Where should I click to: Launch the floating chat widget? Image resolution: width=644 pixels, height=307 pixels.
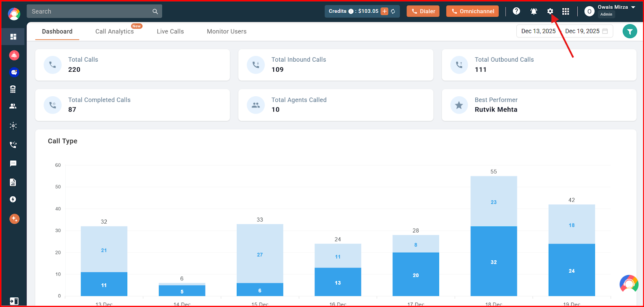(x=629, y=284)
